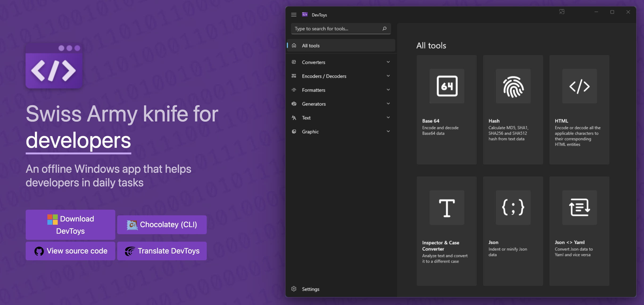This screenshot has width=644, height=305.
Task: Click the Formatters sidebar icon
Action: [x=294, y=90]
